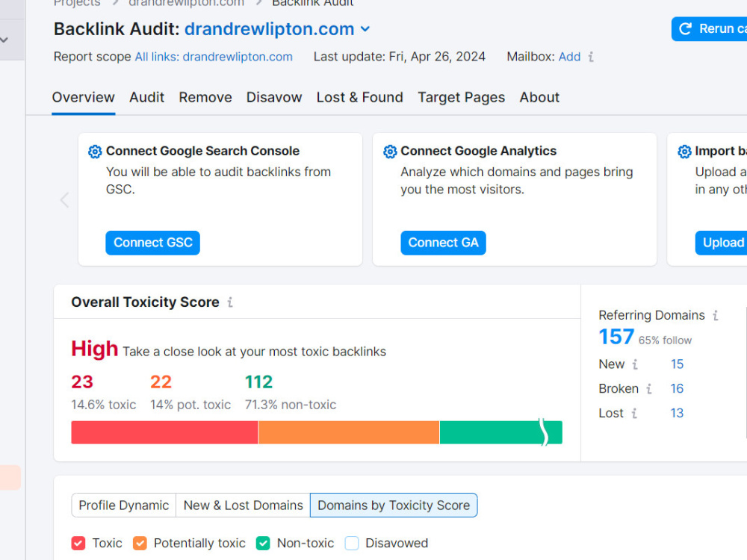Screen dimensions: 747x560
Task: Expand the left sidebar chevron
Action: pos(4,40)
